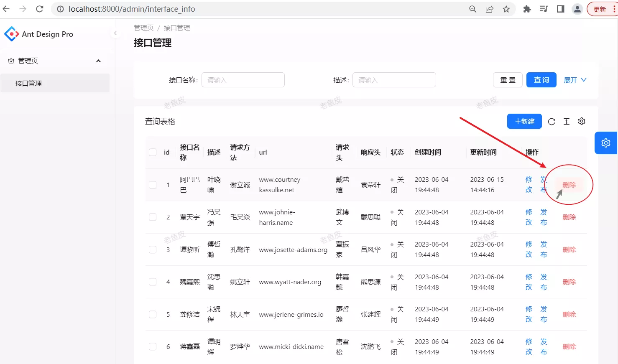Click the 响应头 cell 张建辉
Screen dimensions: 618x364
[x=370, y=314]
